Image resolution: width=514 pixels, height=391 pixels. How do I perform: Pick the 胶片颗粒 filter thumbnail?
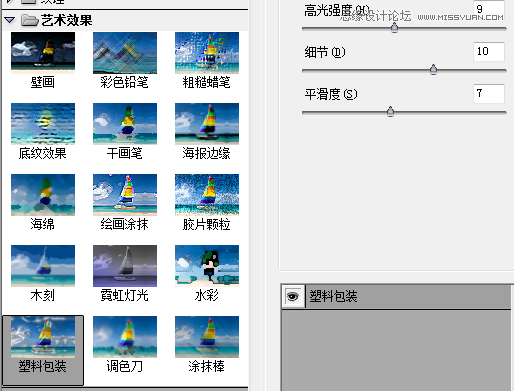click(x=207, y=195)
